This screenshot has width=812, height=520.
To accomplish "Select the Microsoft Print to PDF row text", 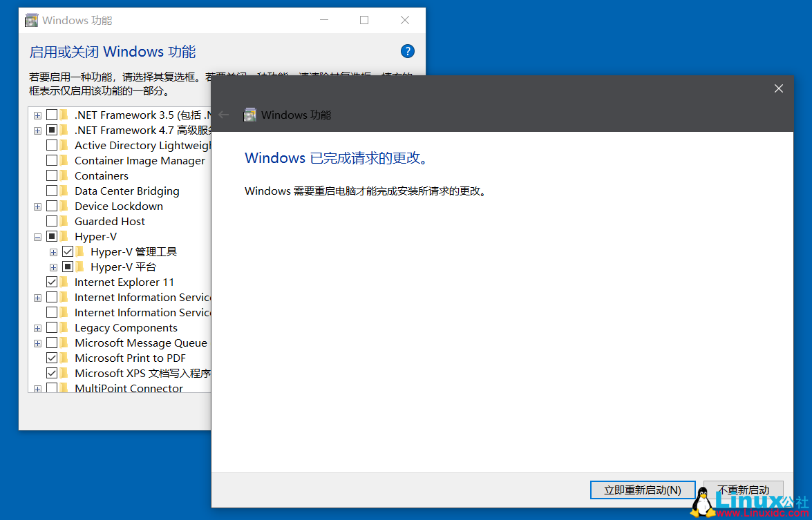I will click(x=130, y=358).
